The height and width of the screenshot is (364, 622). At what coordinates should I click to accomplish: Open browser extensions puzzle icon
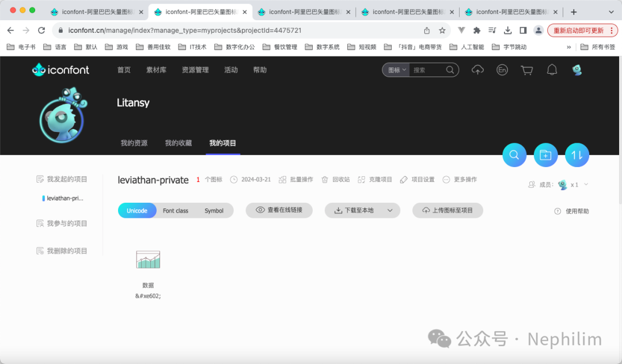coord(477,30)
